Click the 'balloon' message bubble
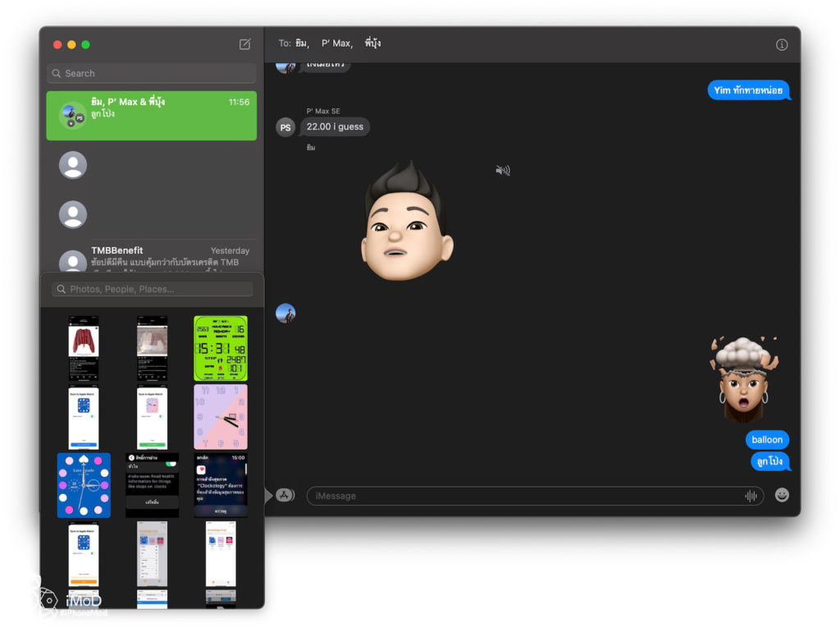This screenshot has width=840, height=637. pyautogui.click(x=767, y=440)
